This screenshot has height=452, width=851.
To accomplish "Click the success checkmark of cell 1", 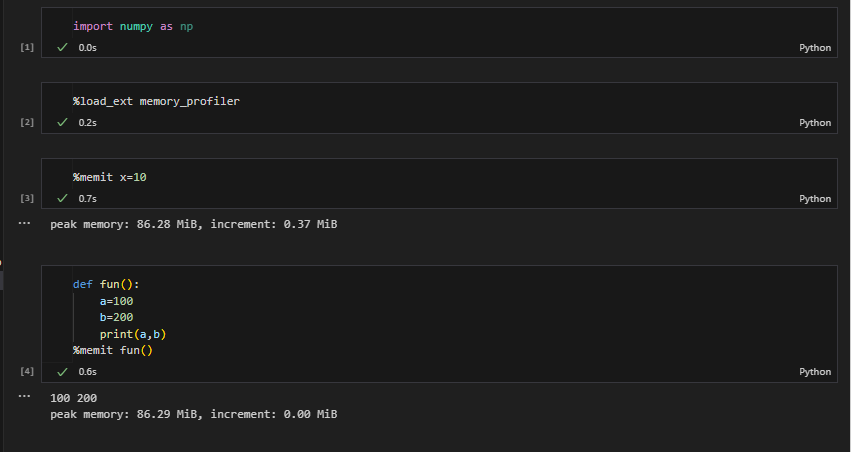I will coord(62,48).
